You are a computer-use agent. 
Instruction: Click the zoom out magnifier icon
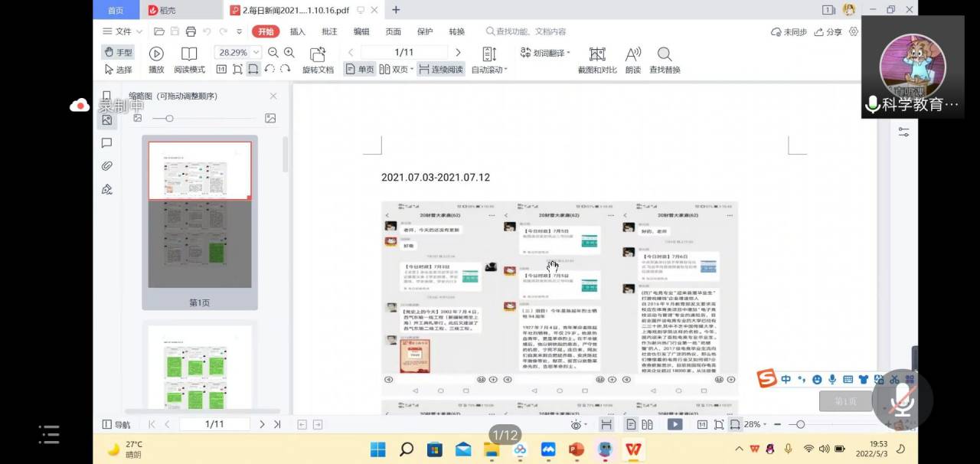pos(273,52)
